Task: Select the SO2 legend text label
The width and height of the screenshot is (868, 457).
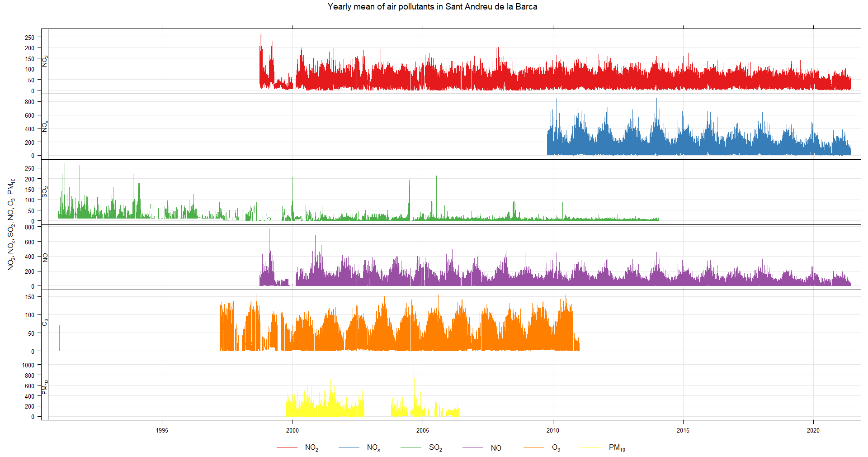Action: (x=435, y=447)
